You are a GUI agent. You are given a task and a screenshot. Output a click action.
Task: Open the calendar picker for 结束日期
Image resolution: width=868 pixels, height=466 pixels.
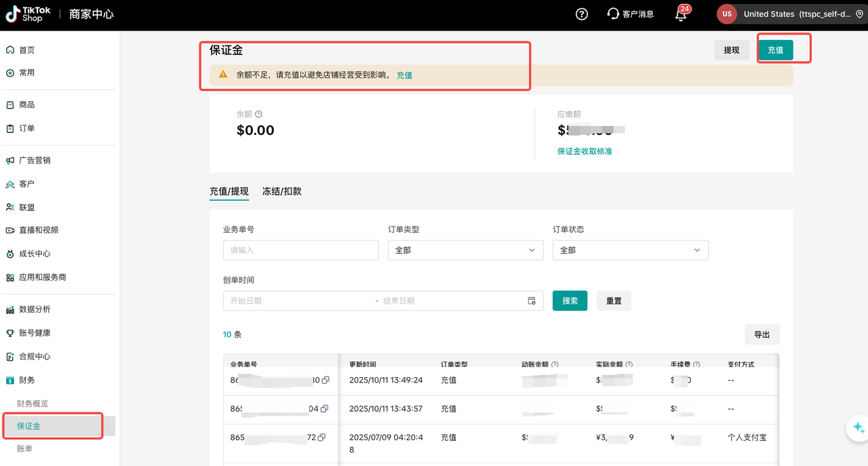click(532, 300)
